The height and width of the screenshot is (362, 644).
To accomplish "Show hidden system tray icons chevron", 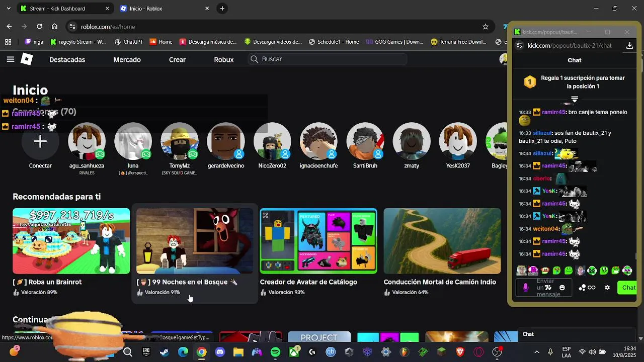I will [536, 352].
